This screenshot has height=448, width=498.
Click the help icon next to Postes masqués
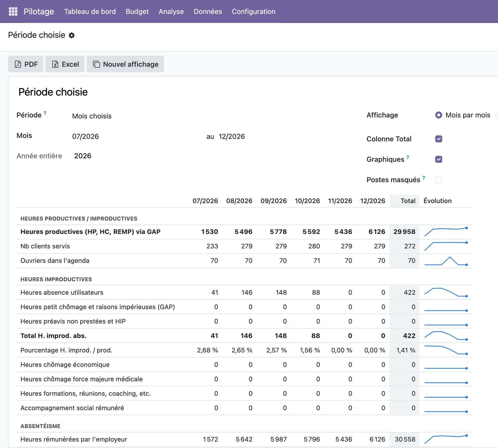click(424, 178)
